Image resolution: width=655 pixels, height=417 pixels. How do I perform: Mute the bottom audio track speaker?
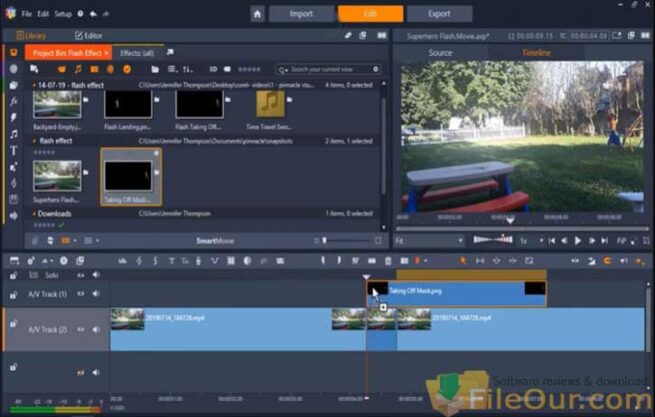click(96, 372)
